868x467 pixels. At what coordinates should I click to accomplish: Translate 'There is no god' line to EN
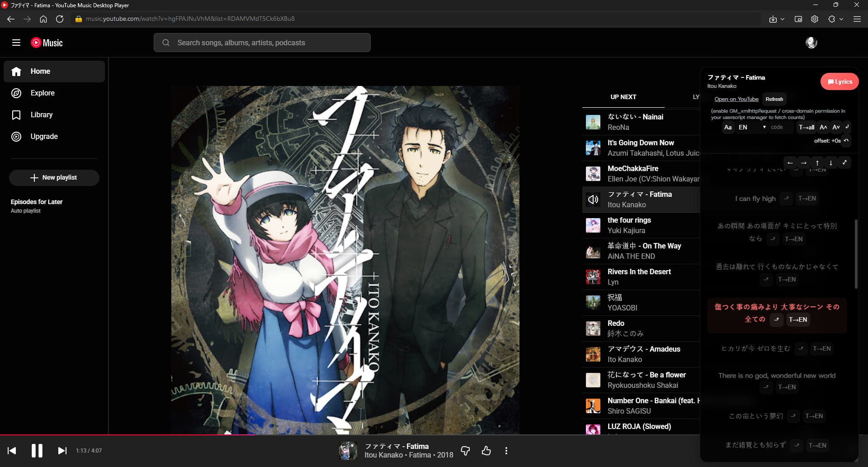tap(787, 387)
